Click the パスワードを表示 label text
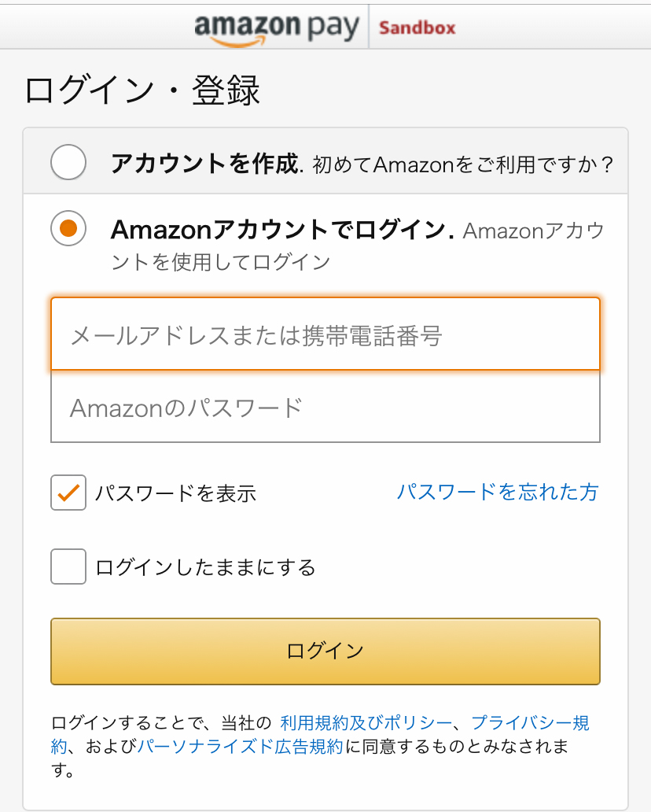This screenshot has width=651, height=812. 176,493
